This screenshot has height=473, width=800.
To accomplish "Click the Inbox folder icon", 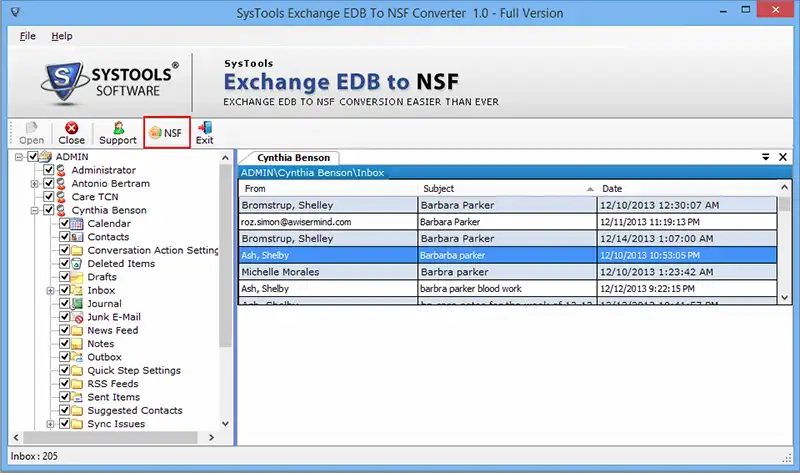I will pyautogui.click(x=77, y=290).
